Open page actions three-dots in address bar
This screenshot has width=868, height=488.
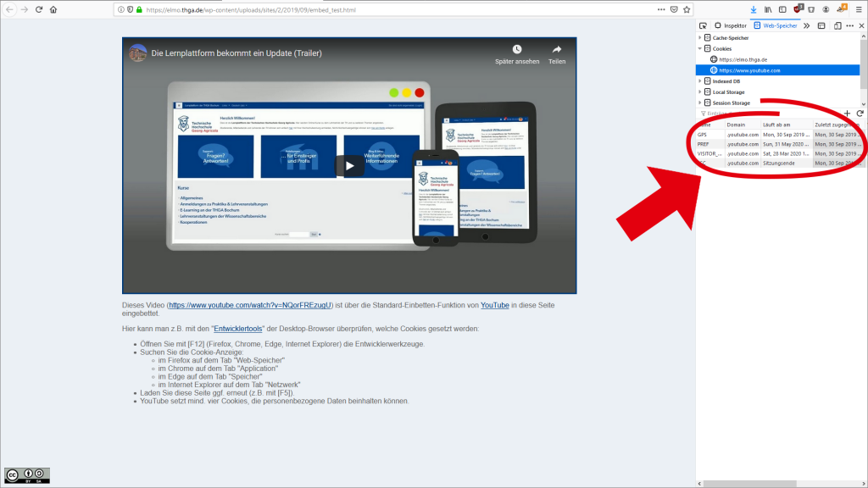pyautogui.click(x=661, y=9)
